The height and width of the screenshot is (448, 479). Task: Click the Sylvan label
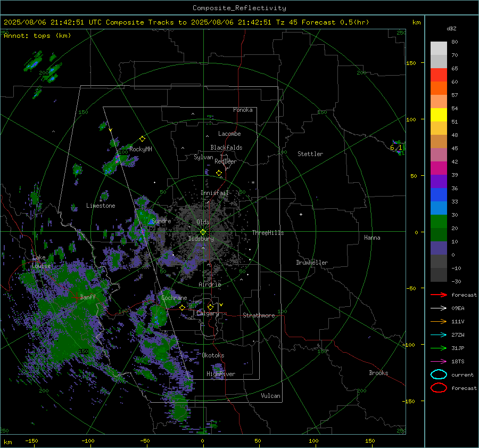203,157
